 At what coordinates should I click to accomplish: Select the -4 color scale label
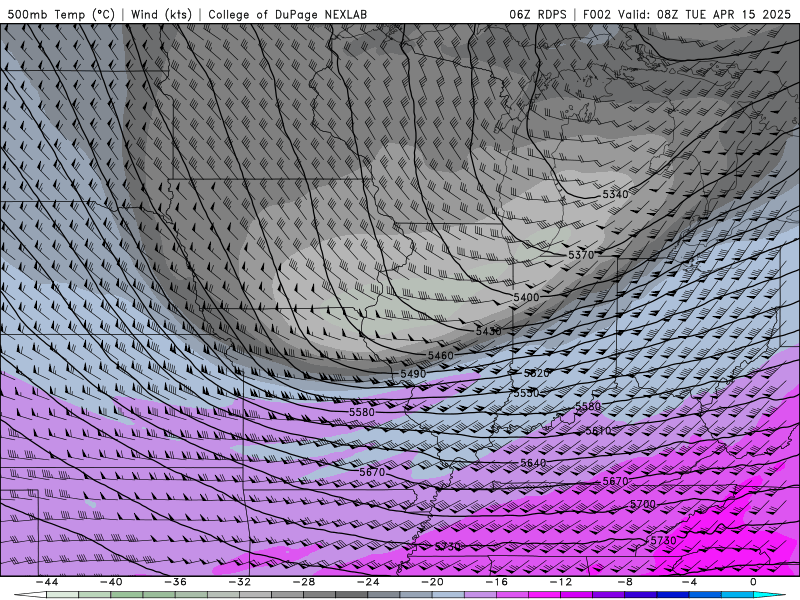[x=689, y=582]
